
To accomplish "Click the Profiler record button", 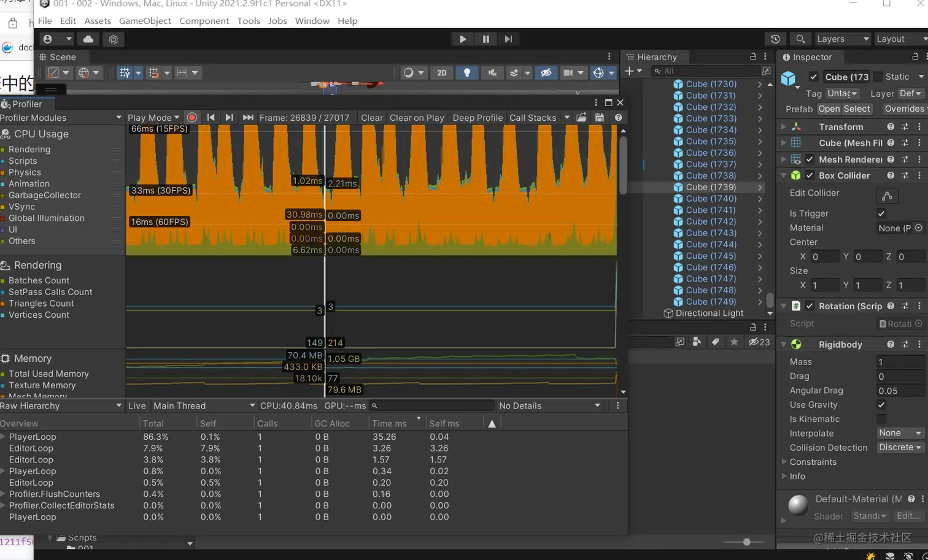I will click(x=192, y=118).
